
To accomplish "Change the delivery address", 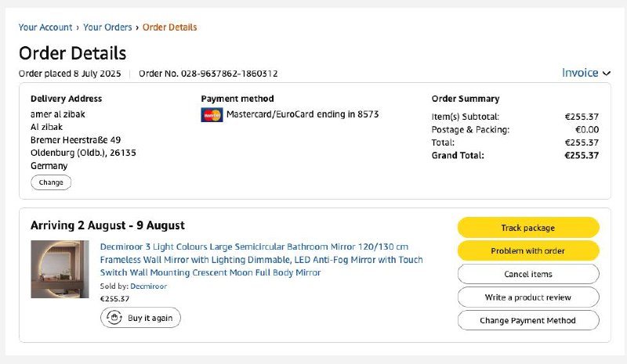I will pyautogui.click(x=51, y=182).
